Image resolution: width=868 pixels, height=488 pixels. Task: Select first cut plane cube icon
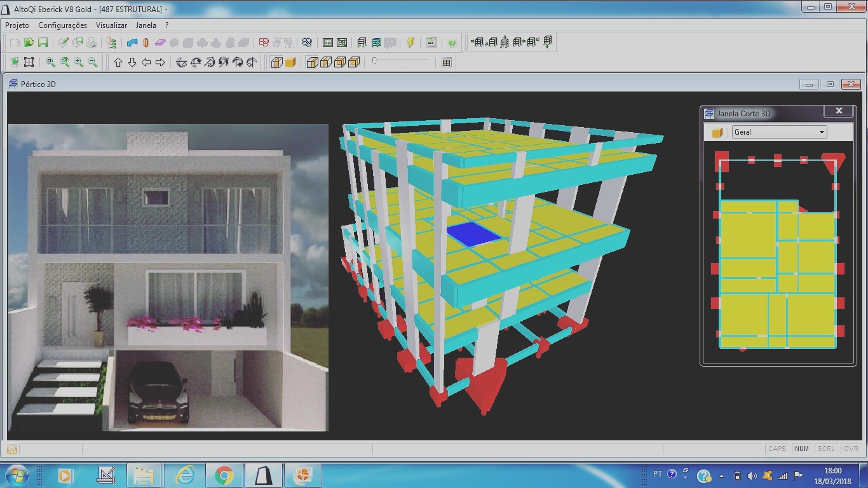tap(312, 62)
